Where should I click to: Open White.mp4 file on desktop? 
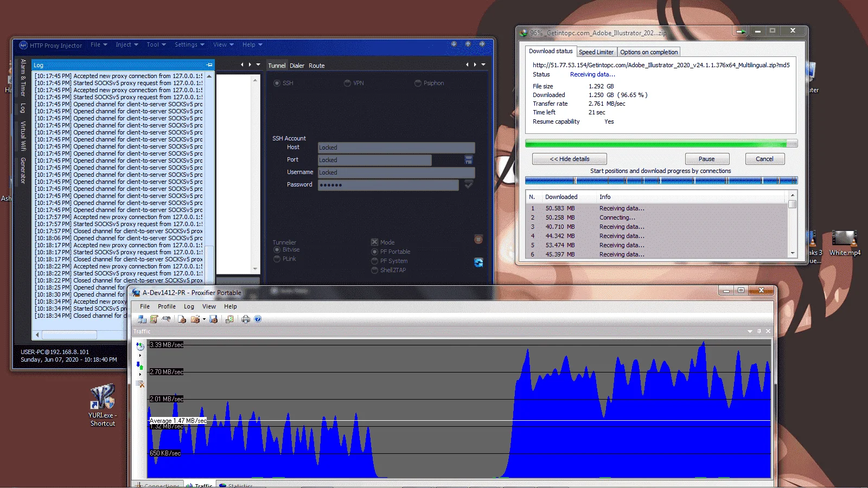tap(845, 243)
